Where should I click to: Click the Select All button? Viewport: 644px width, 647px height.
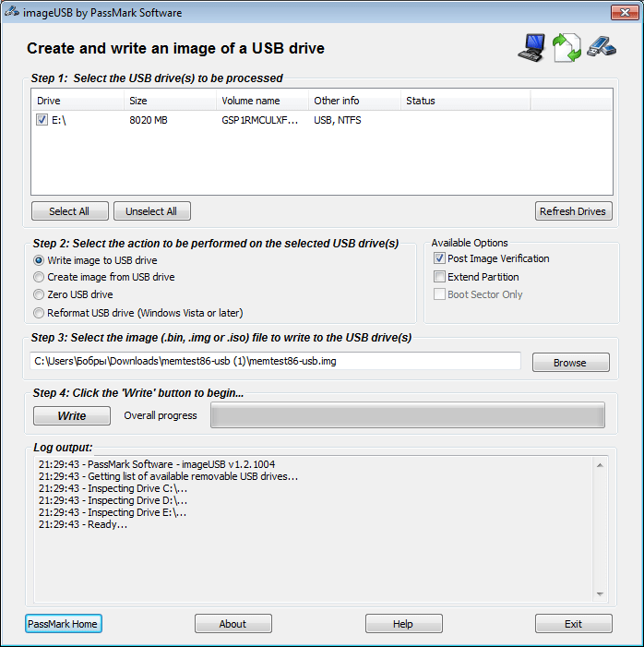[70, 211]
